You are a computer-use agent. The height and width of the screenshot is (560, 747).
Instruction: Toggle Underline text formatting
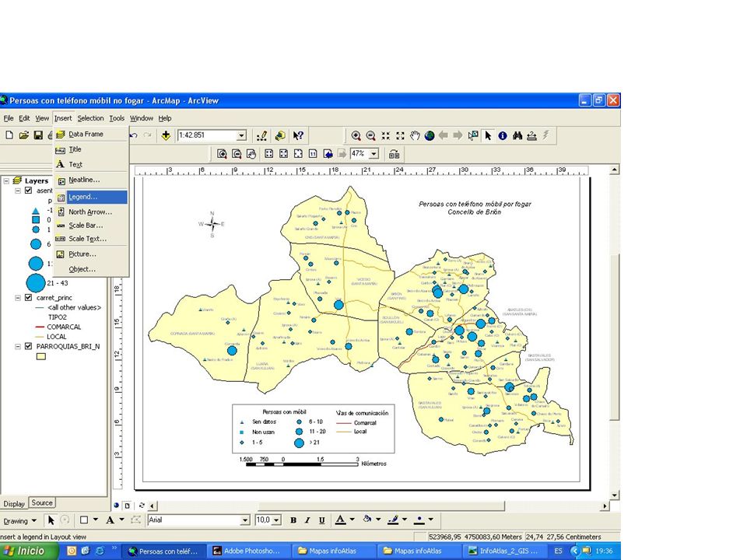coord(322,520)
